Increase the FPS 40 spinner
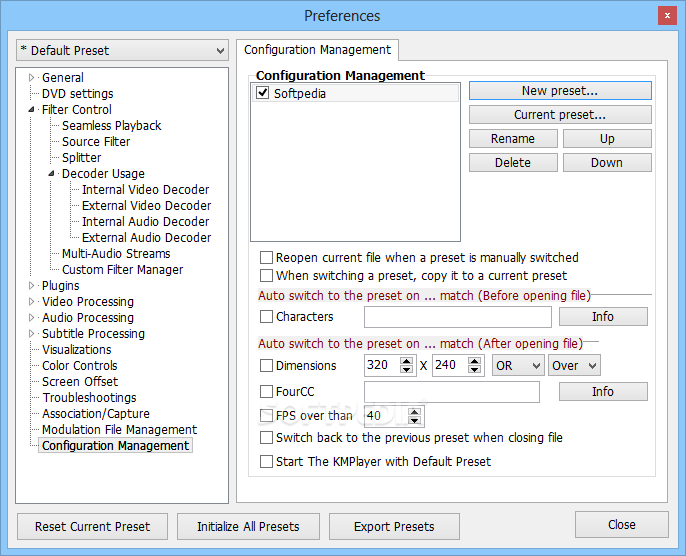 (x=415, y=411)
